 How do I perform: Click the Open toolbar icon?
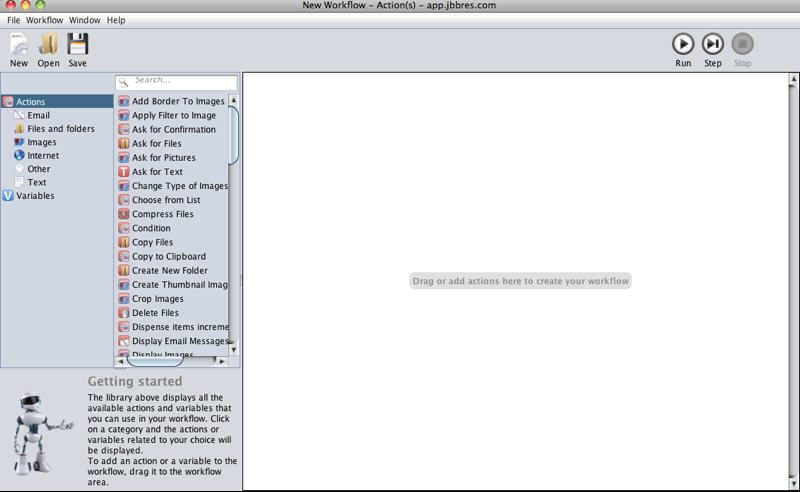pos(48,44)
